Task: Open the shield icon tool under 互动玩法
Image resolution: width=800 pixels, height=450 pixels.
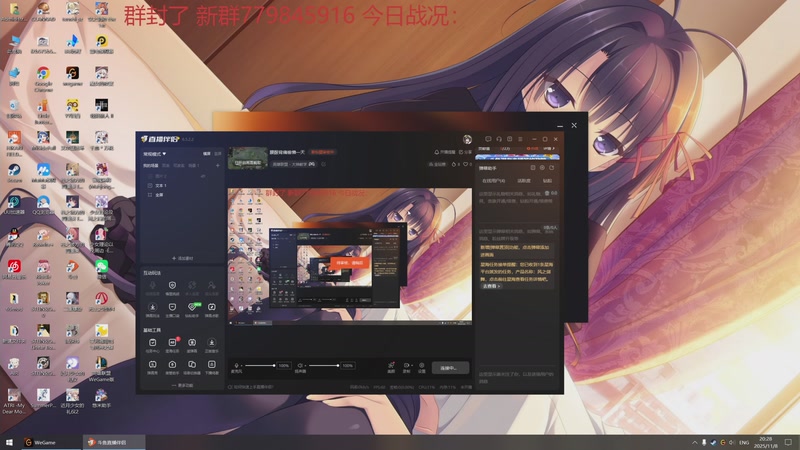Action: click(172, 286)
